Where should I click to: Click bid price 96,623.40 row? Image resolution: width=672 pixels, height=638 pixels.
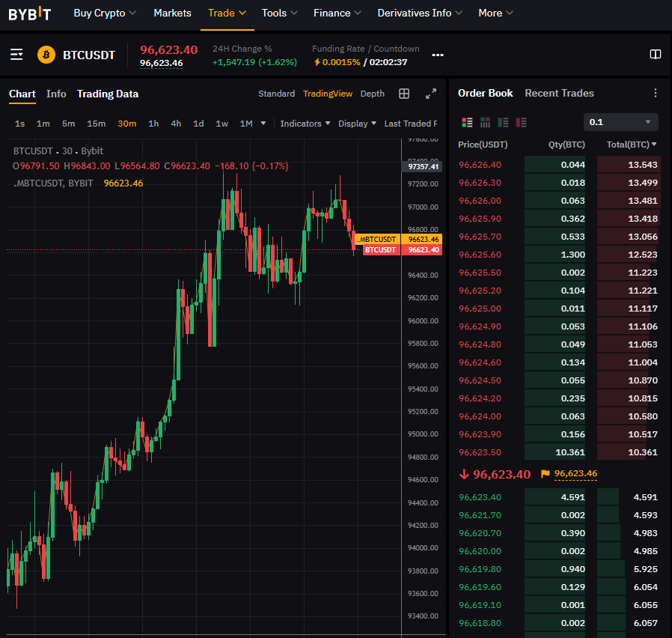[559, 497]
